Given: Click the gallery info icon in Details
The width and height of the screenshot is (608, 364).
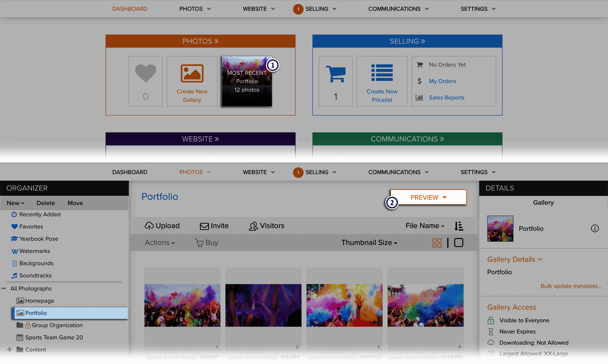Looking at the screenshot, I should (x=595, y=228).
